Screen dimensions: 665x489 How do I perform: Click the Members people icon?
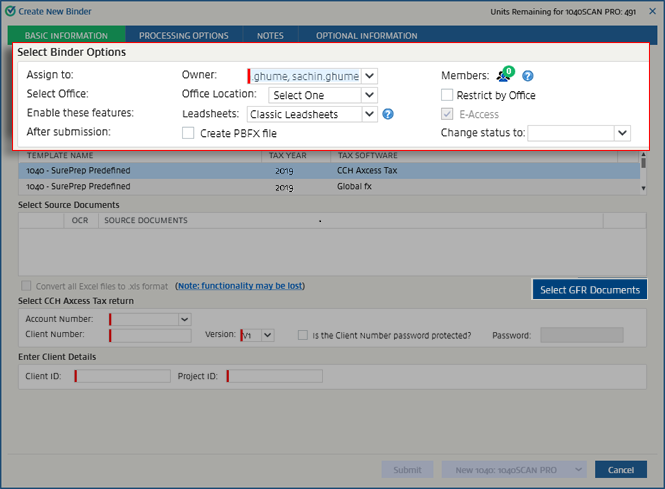click(x=503, y=76)
